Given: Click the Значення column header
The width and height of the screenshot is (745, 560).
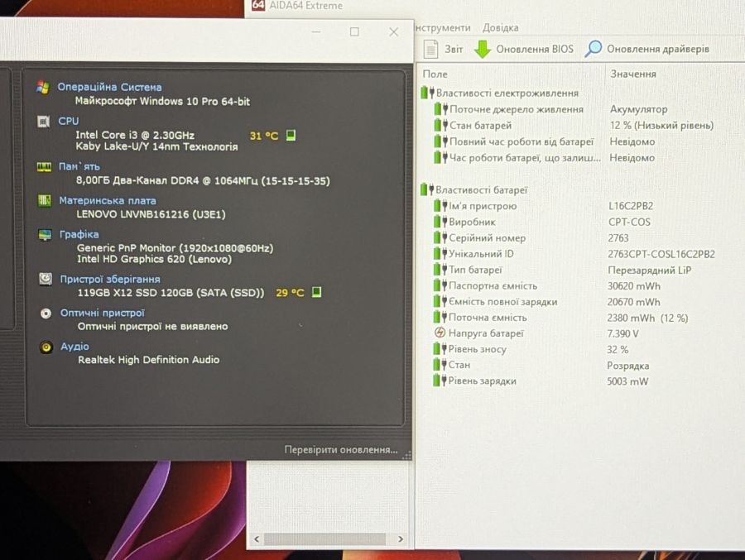Looking at the screenshot, I should click(633, 74).
